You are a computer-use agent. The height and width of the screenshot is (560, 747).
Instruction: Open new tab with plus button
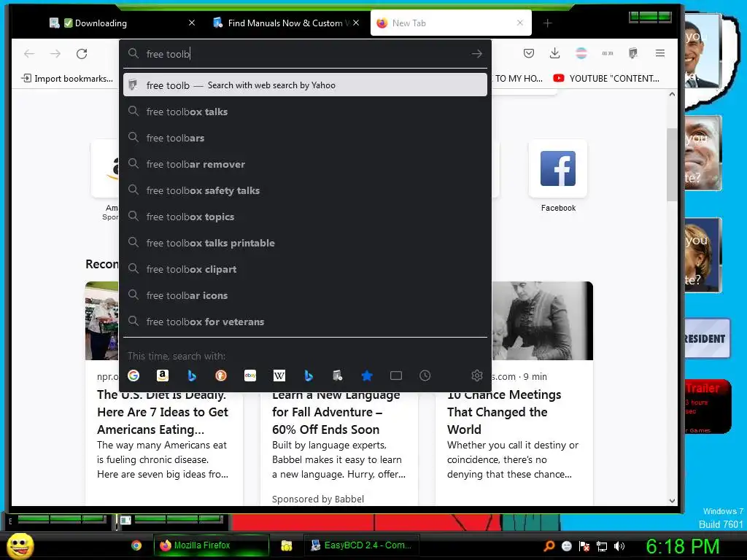click(x=547, y=23)
